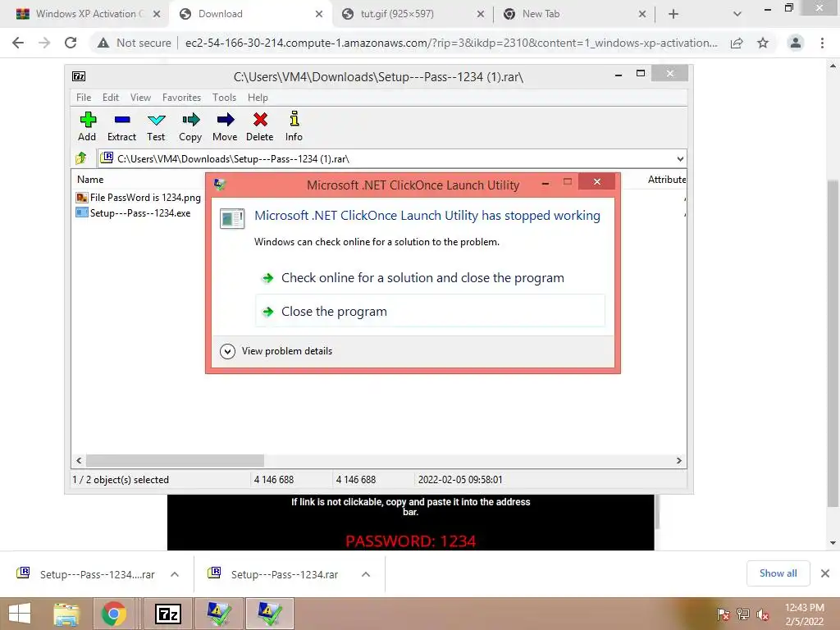Reload the current page
This screenshot has height=630, width=840.
coord(71,43)
